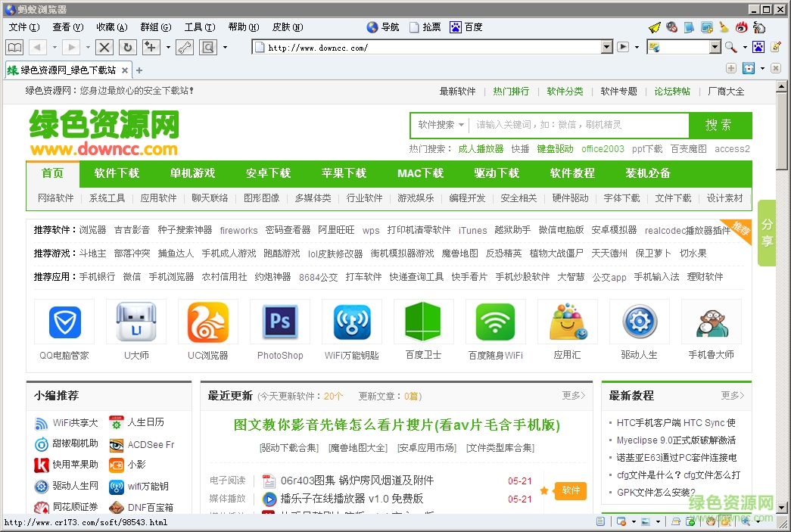Screen dimensions: 791x532
Task: Activate the hand pan tool in status bar
Action: pyautogui.click(x=711, y=521)
